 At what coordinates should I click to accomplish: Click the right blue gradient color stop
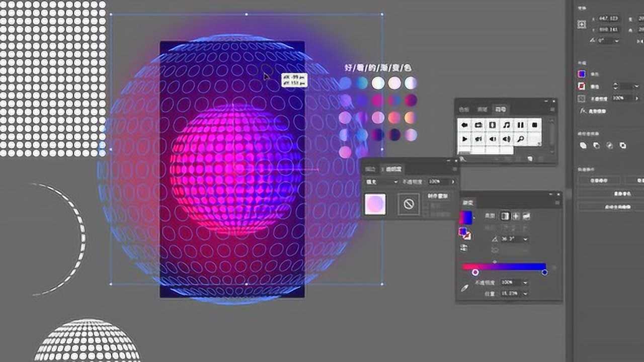pyautogui.click(x=544, y=272)
